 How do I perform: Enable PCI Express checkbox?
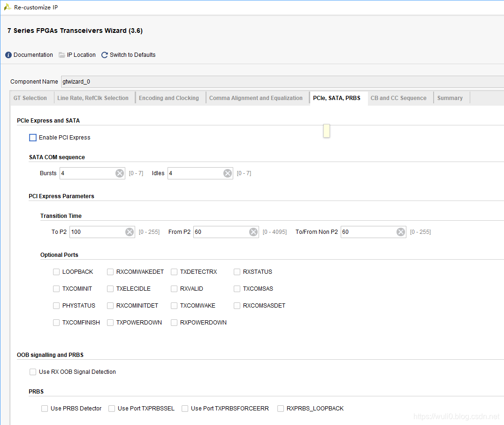point(33,138)
